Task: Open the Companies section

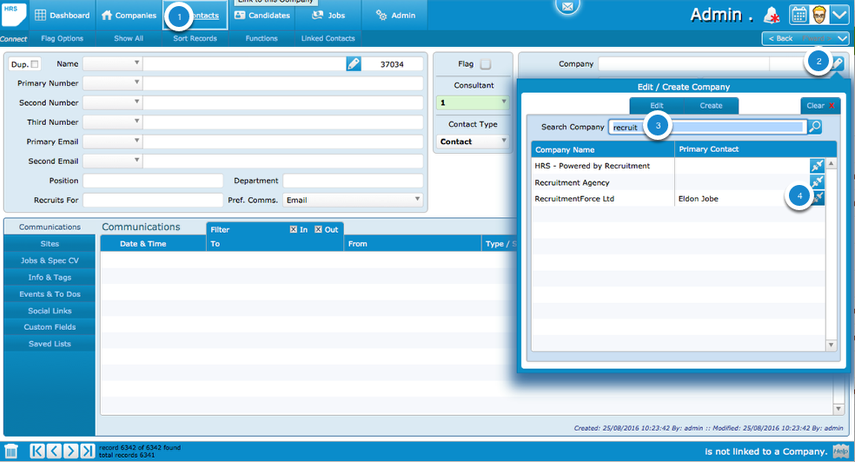Action: click(129, 15)
